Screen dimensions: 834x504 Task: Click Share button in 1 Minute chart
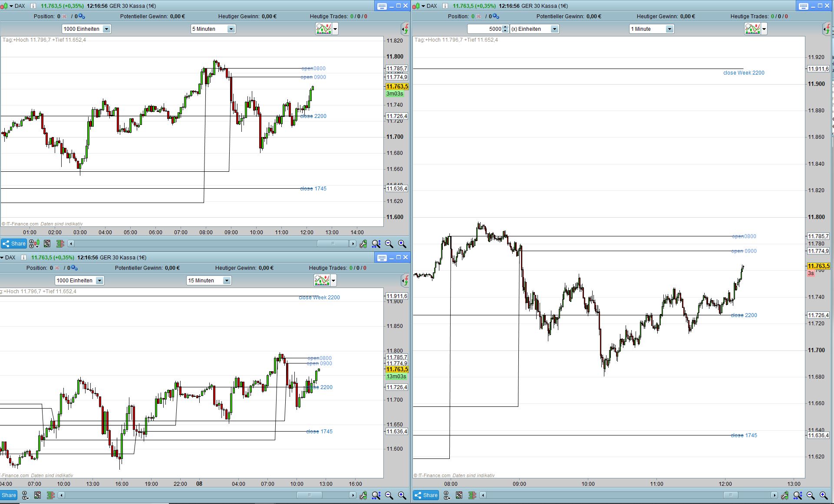426,495
